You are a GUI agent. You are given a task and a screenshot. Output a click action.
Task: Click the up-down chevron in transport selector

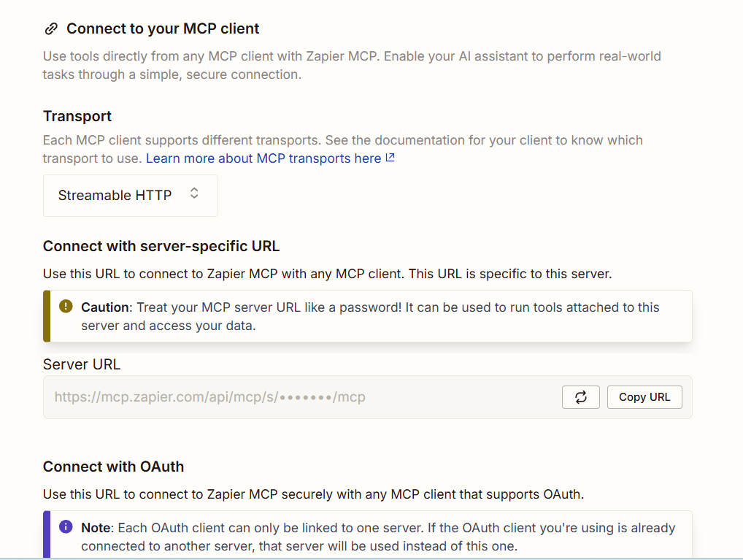tap(194, 193)
